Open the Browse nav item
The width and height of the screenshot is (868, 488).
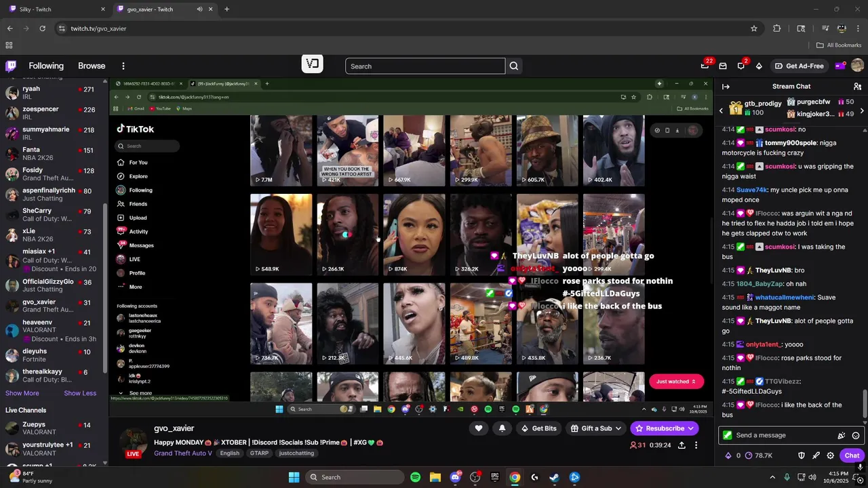tap(92, 66)
